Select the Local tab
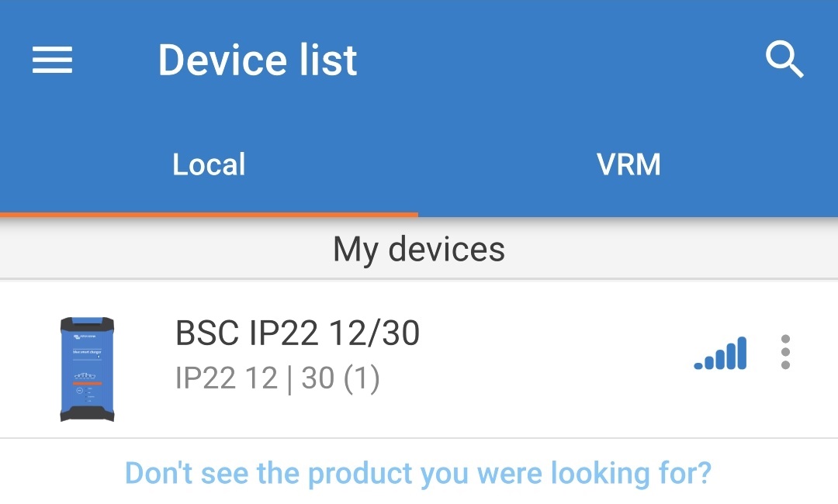The width and height of the screenshot is (838, 504). coord(208,164)
